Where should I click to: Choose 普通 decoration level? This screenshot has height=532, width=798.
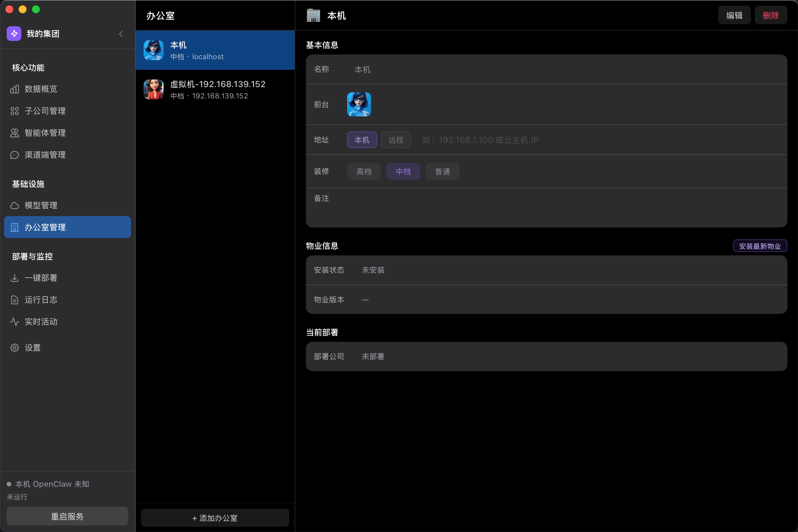(x=442, y=171)
